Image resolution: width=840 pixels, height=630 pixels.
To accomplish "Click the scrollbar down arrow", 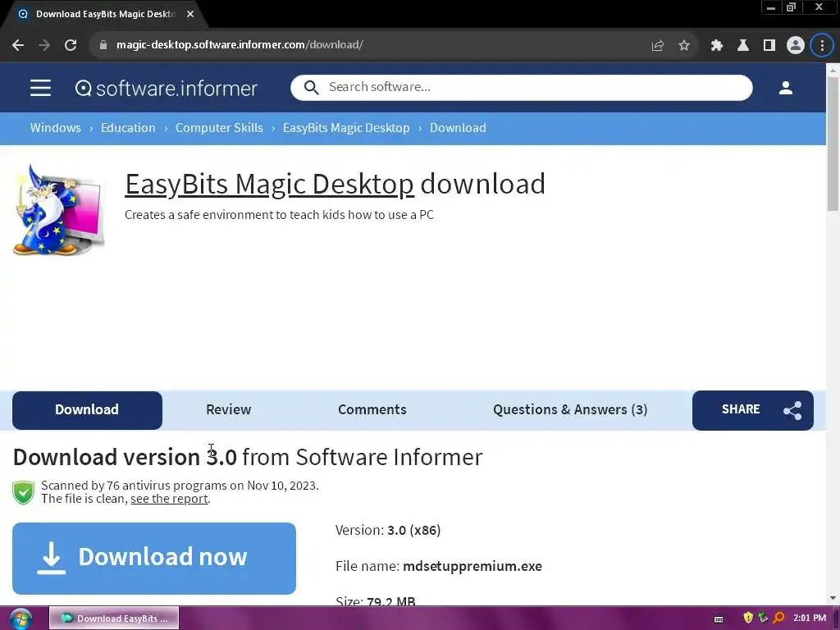I will [833, 598].
